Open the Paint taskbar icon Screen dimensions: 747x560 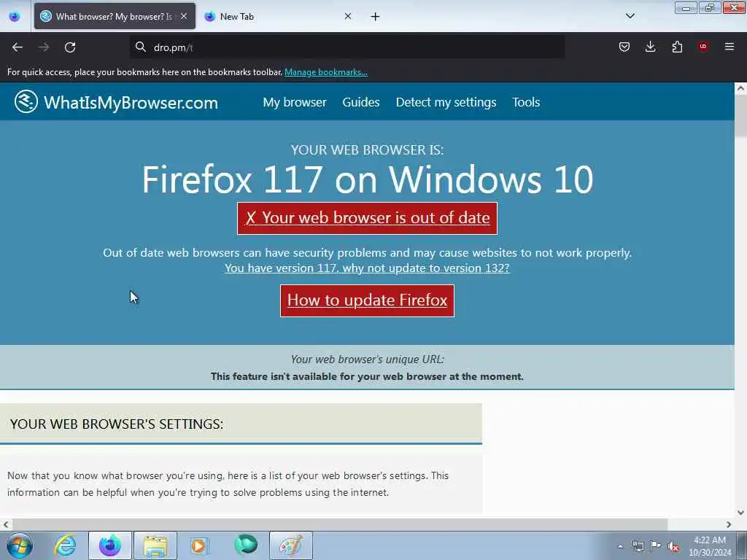[x=291, y=545]
